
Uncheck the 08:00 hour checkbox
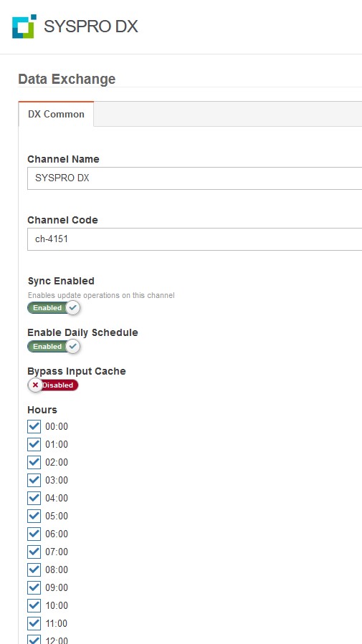[34, 569]
